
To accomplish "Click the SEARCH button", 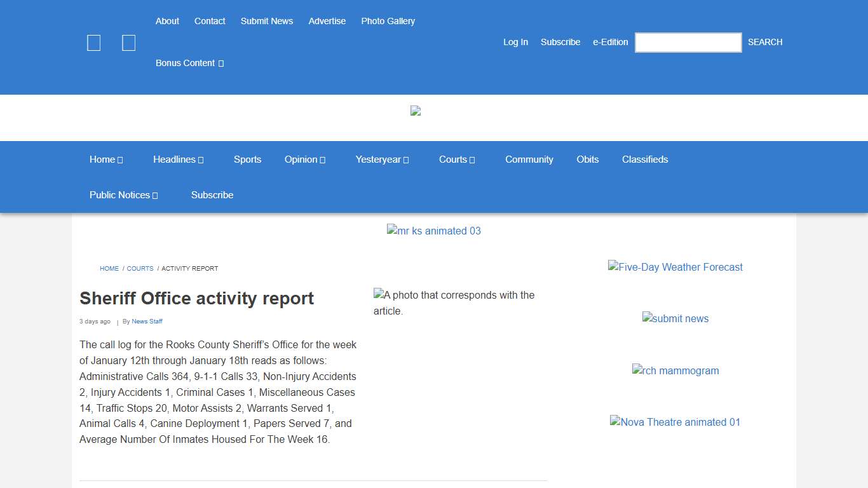I will click(x=764, y=42).
